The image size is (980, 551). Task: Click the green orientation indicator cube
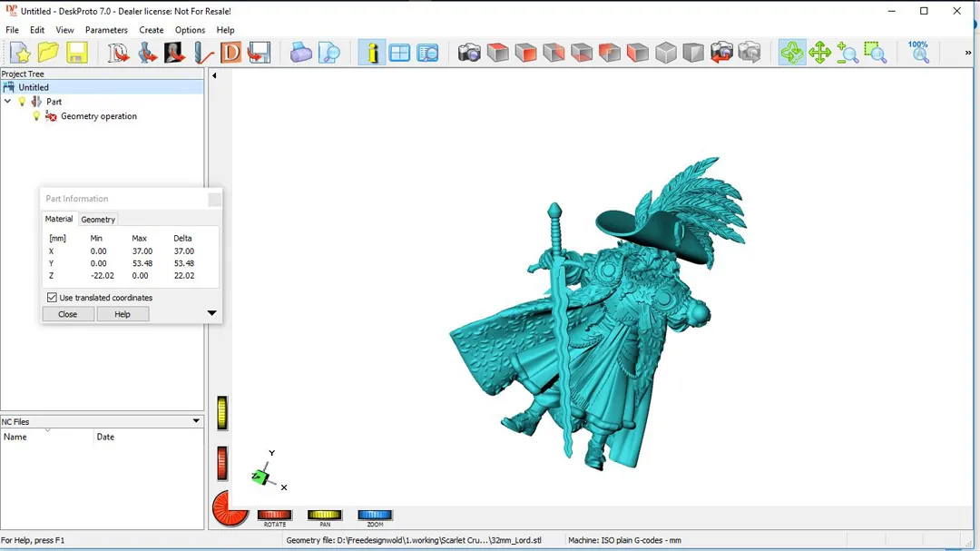[260, 477]
